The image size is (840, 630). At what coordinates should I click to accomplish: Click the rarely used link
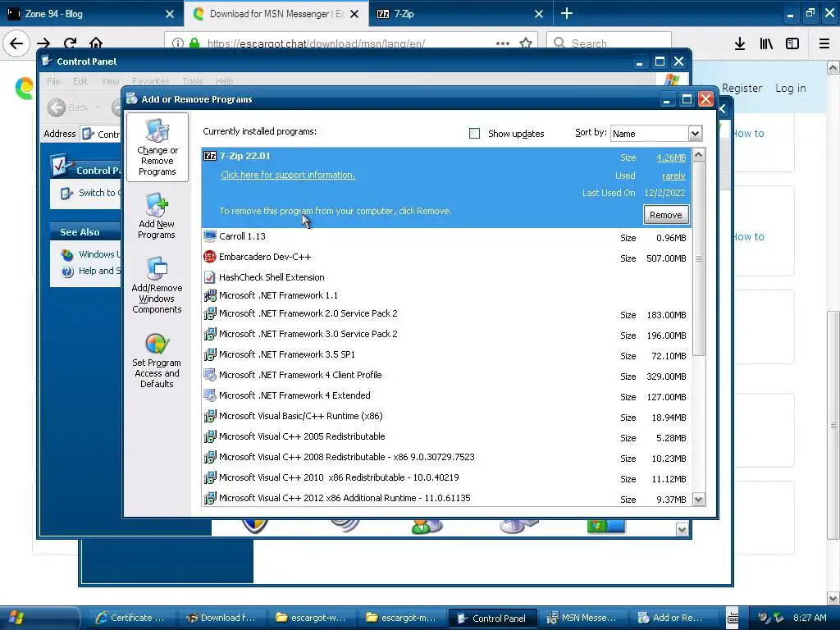673,176
